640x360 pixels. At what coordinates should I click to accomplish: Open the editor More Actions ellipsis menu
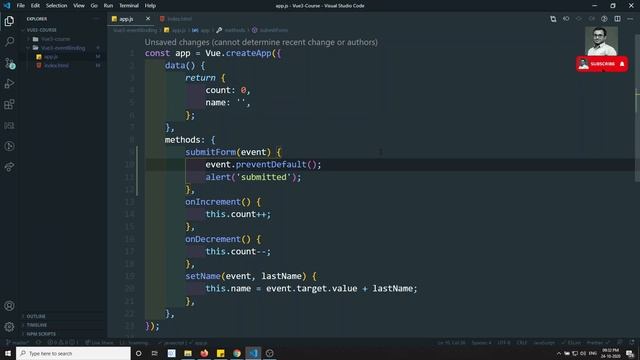[x=630, y=19]
